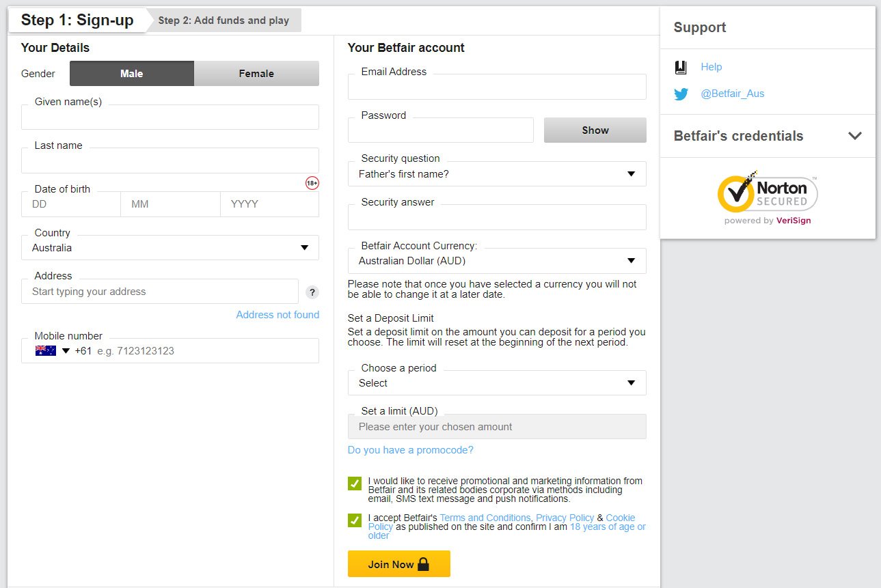
Task: Uncheck the promotional marketing information checkbox
Action: click(354, 483)
